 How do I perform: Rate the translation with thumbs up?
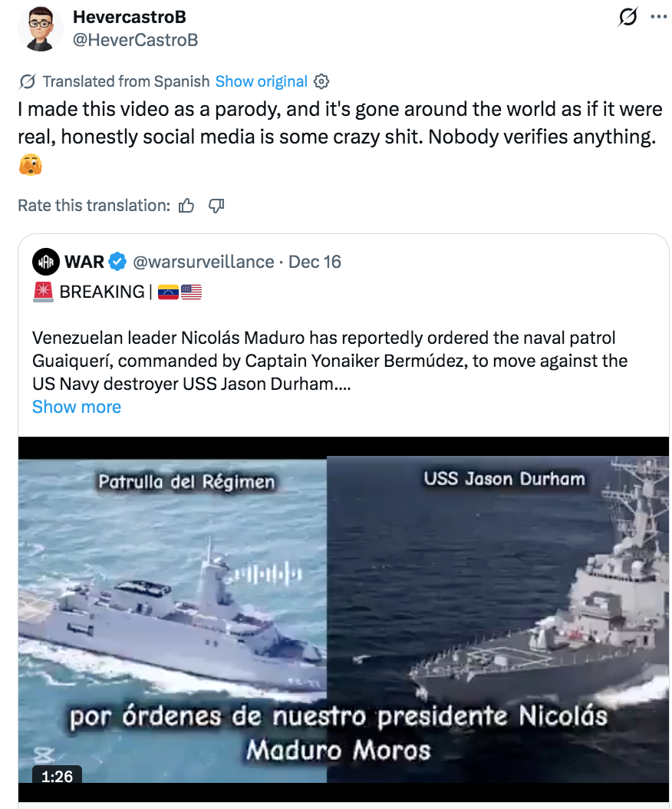186,206
